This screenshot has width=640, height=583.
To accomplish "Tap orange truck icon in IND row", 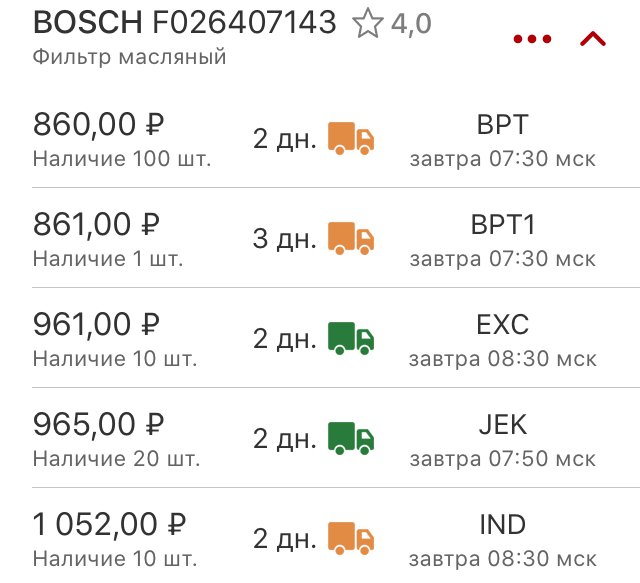I will [351, 538].
